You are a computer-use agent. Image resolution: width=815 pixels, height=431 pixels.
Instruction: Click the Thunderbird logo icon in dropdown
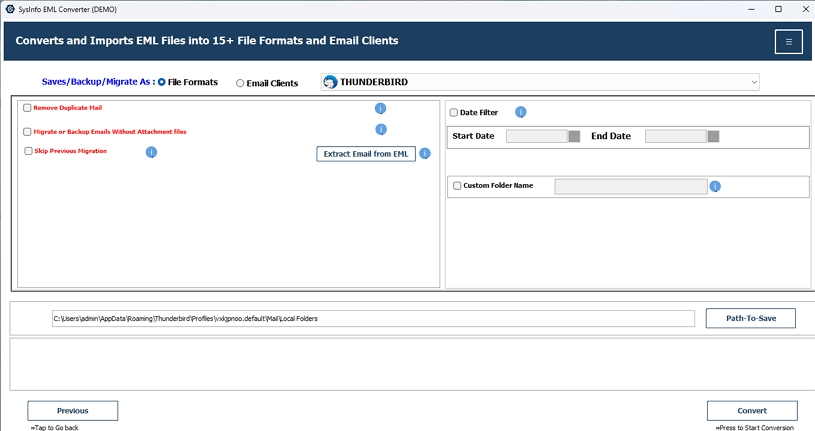330,82
